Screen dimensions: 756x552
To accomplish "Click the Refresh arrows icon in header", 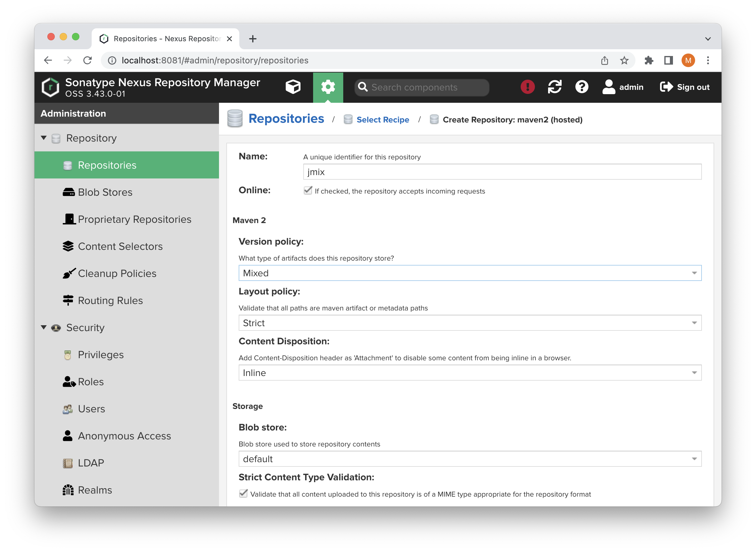I will tap(554, 87).
